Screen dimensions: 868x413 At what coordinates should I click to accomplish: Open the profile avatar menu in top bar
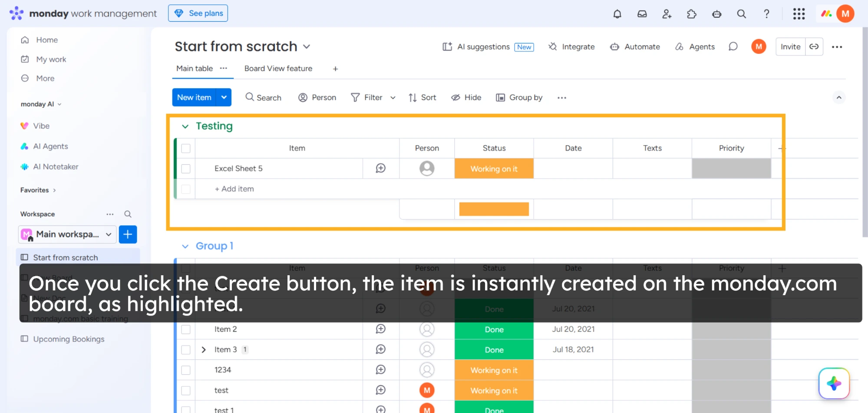845,13
